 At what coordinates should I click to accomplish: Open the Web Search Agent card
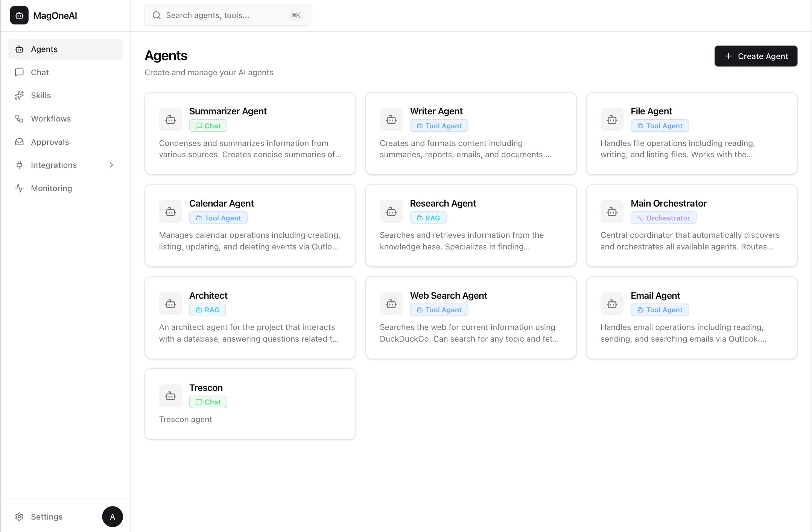(471, 318)
